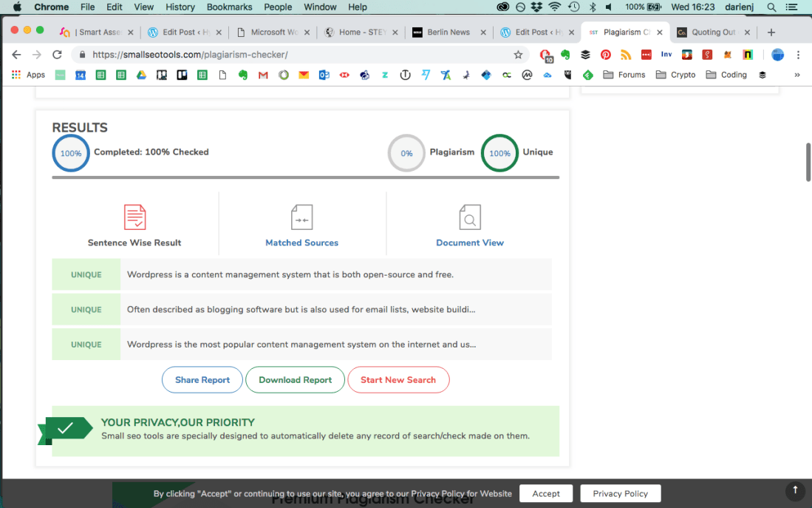Viewport: 812px width, 508px height.
Task: Click the page vertical scrollbar thumb
Action: point(807,160)
